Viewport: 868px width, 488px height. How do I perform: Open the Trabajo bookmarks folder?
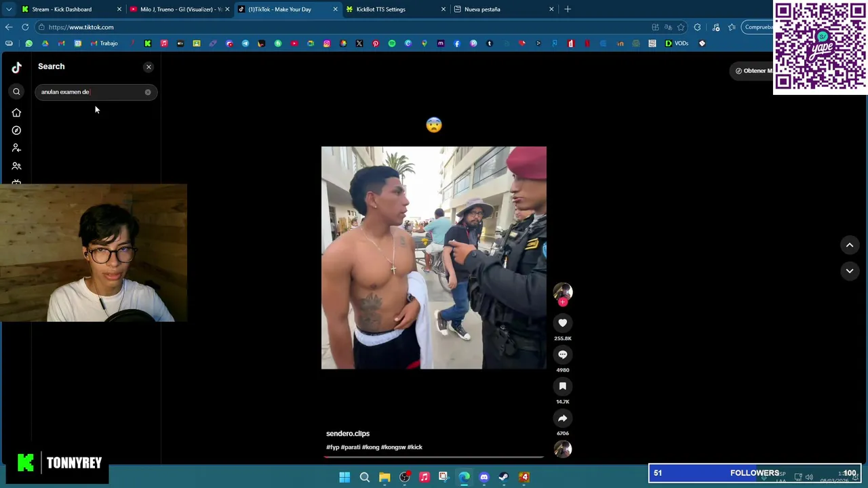coord(104,43)
